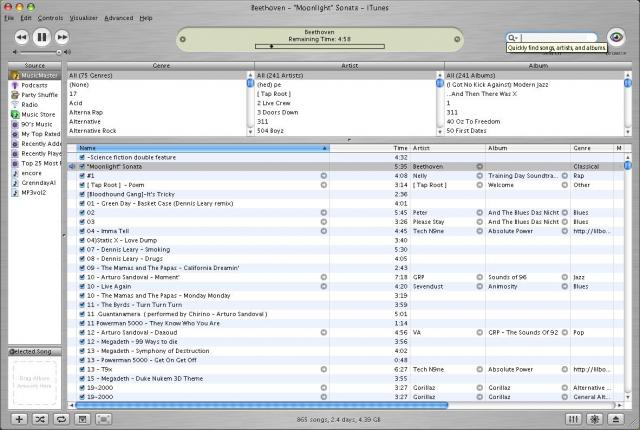This screenshot has width=640, height=430.
Task: Skip back to the previous track
Action: click(x=21, y=38)
